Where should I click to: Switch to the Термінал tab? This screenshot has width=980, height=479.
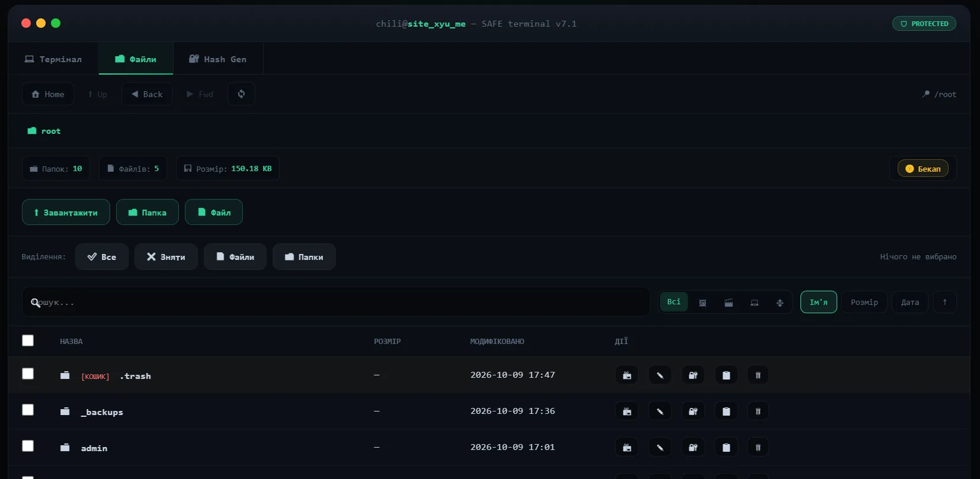click(53, 59)
